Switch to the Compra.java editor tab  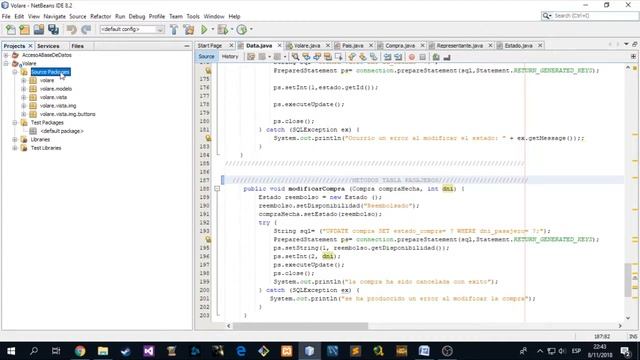(400, 46)
